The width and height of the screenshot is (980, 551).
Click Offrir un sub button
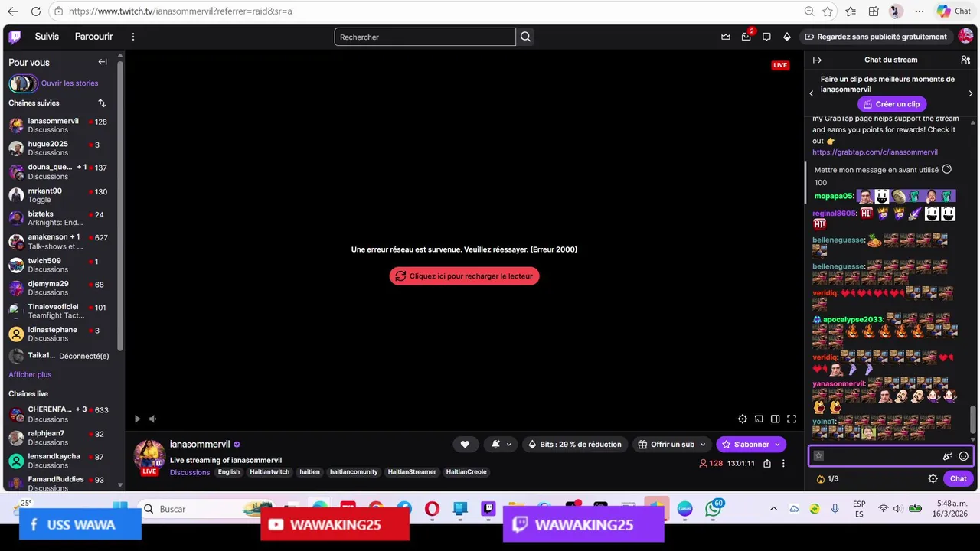pyautogui.click(x=666, y=445)
